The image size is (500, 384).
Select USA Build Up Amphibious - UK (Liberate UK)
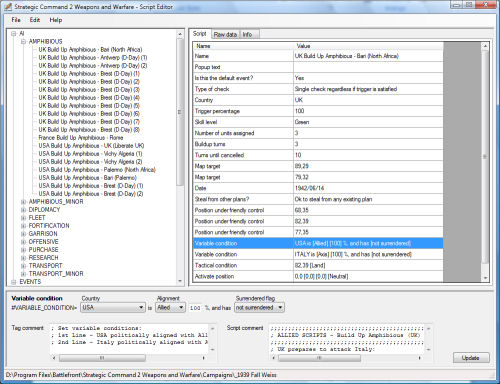pyautogui.click(x=91, y=146)
